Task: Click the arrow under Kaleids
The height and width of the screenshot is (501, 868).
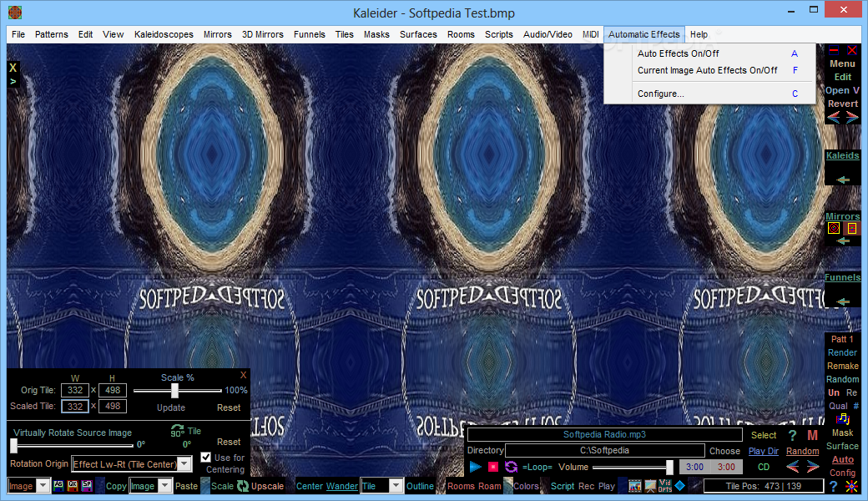Action: (x=842, y=180)
